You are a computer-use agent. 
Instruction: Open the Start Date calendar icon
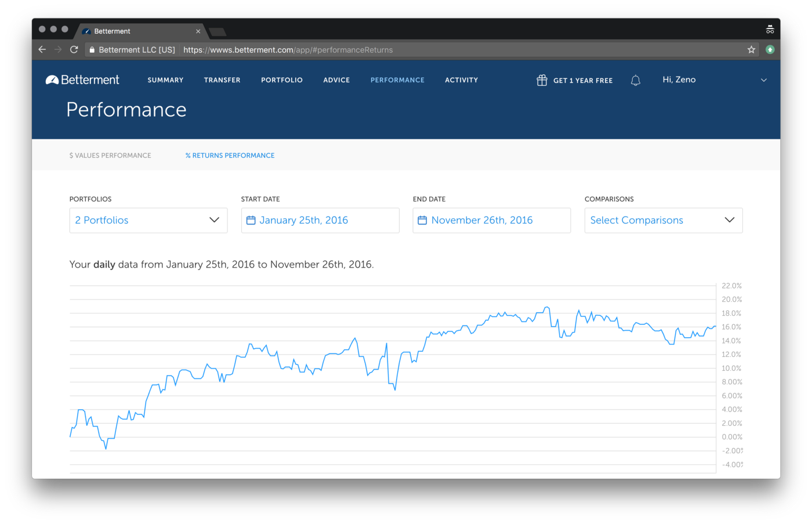(x=252, y=220)
